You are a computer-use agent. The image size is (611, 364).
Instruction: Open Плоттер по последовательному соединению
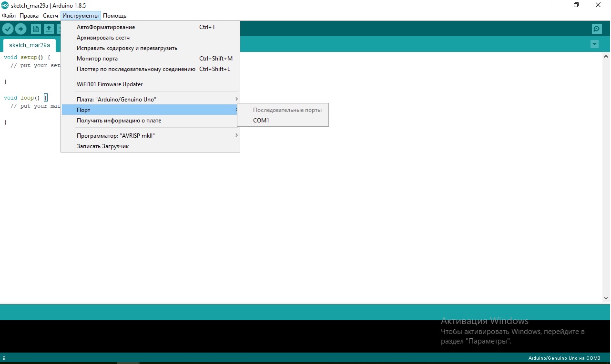tap(150, 69)
